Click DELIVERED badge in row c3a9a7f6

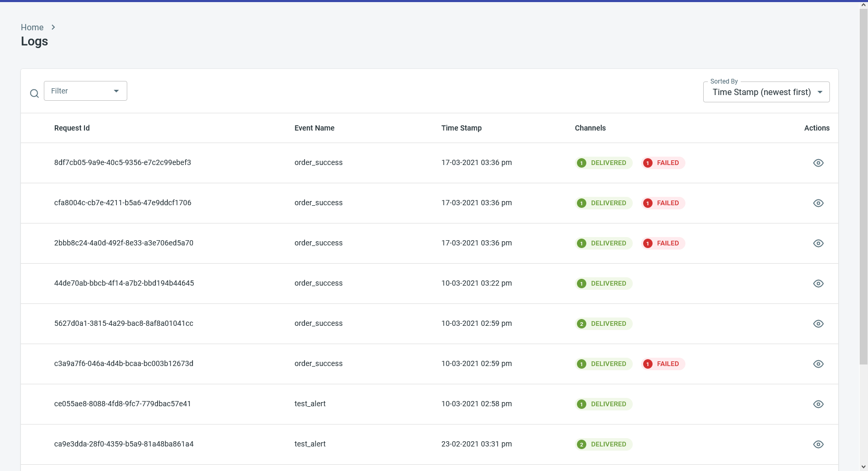click(x=604, y=364)
